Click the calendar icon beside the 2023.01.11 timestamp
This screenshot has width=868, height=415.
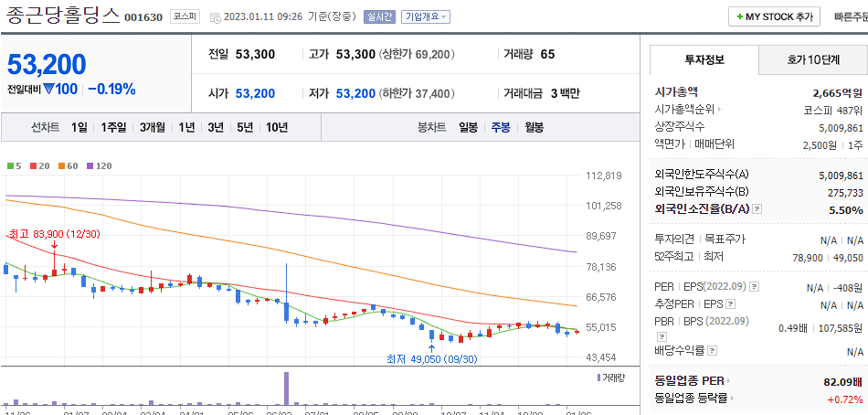point(216,17)
